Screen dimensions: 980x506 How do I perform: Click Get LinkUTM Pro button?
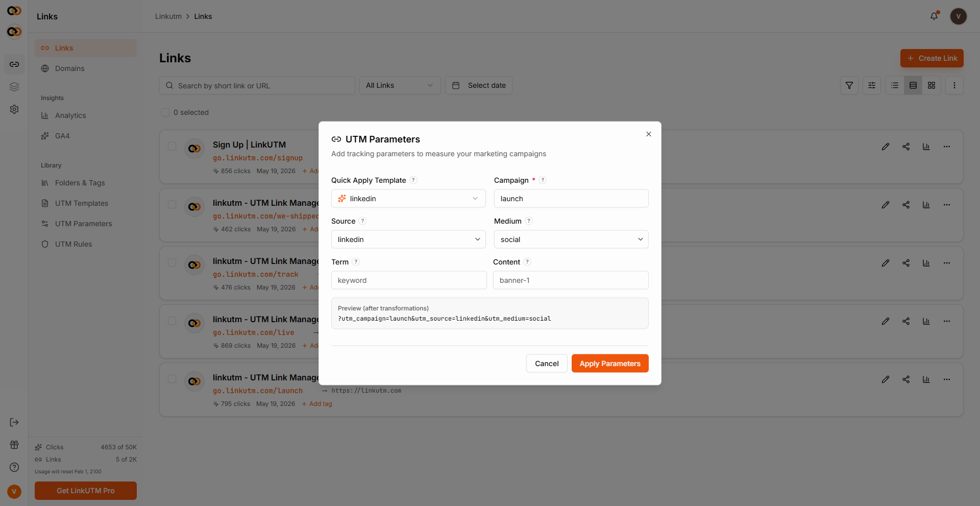[86, 491]
